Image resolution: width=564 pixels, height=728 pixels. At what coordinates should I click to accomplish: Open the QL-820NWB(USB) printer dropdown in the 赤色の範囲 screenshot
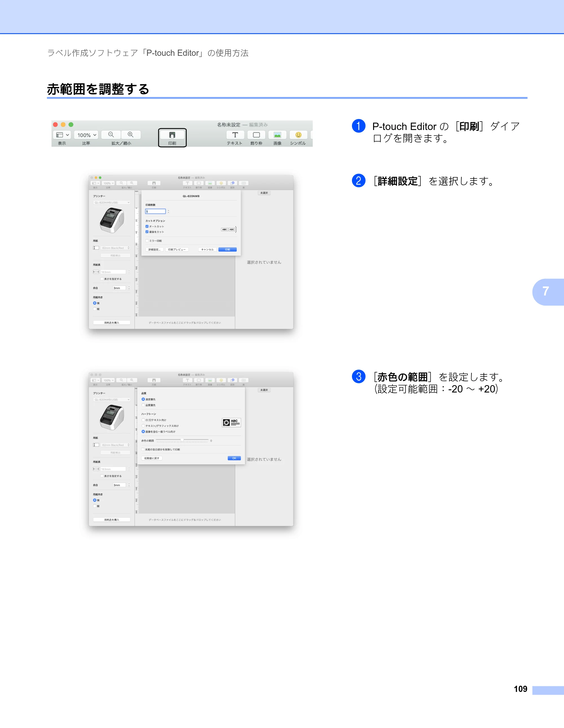(112, 399)
